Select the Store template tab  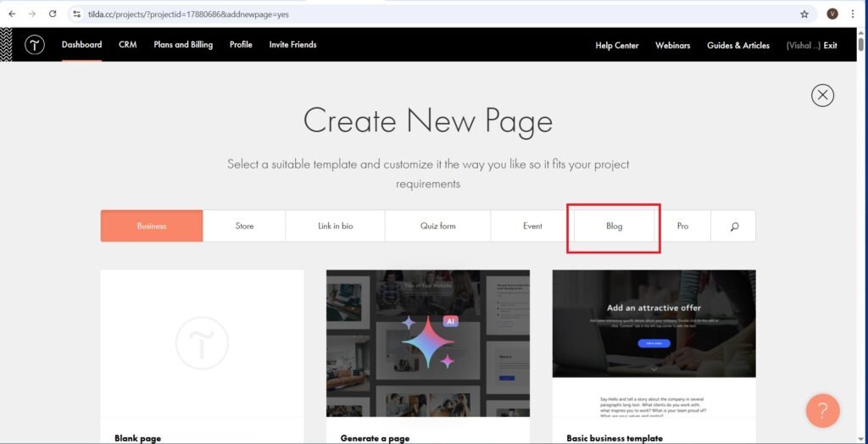[x=244, y=226]
